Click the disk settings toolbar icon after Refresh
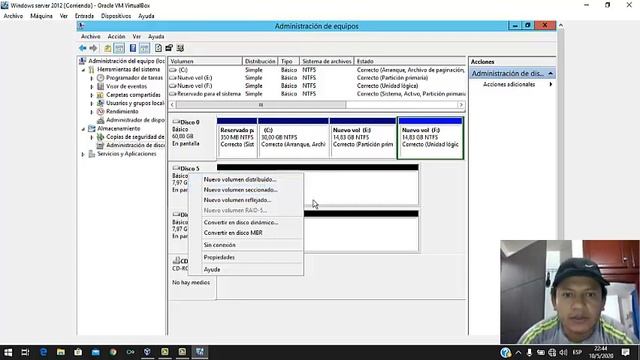The width and height of the screenshot is (640, 360). coord(169,48)
